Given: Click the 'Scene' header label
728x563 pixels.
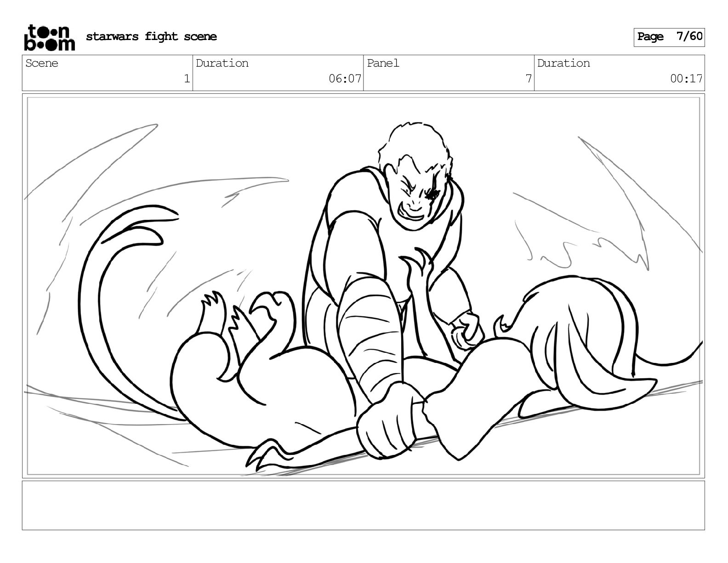Looking at the screenshot, I should (x=42, y=63).
